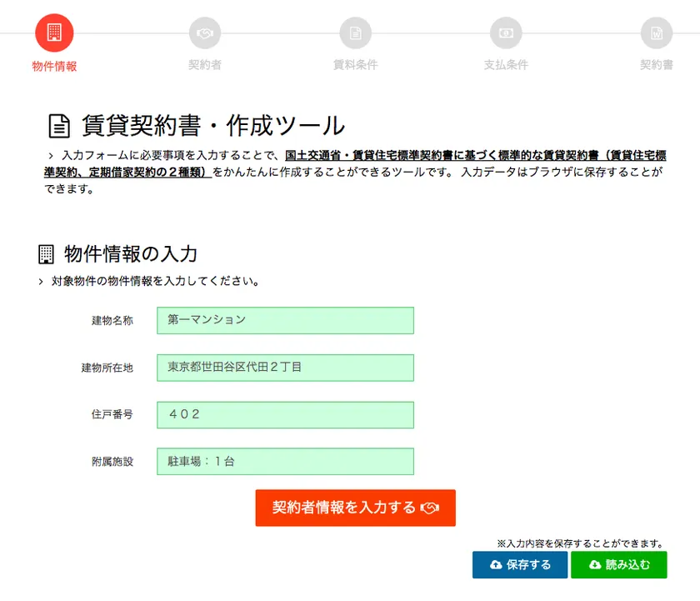Go to the 契約者 handshake step icon

(x=205, y=33)
